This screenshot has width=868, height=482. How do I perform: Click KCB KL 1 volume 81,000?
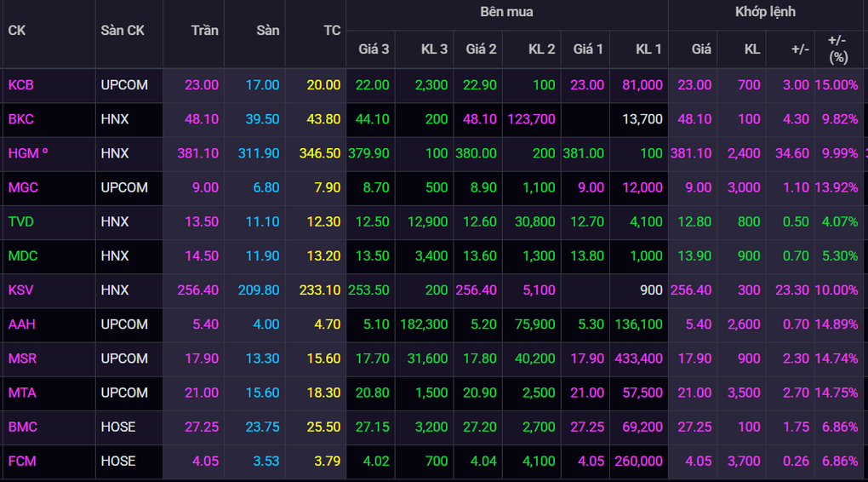[642, 85]
